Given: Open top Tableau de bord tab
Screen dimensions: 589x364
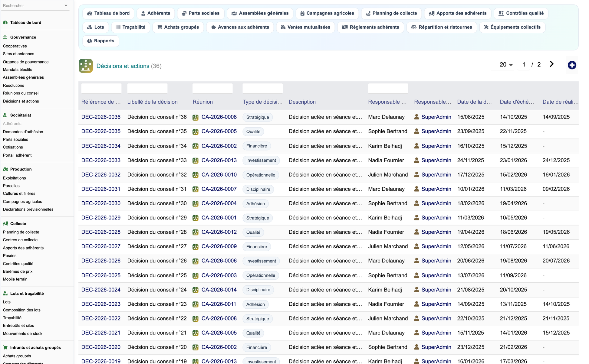Looking at the screenshot, I should click(x=108, y=13).
